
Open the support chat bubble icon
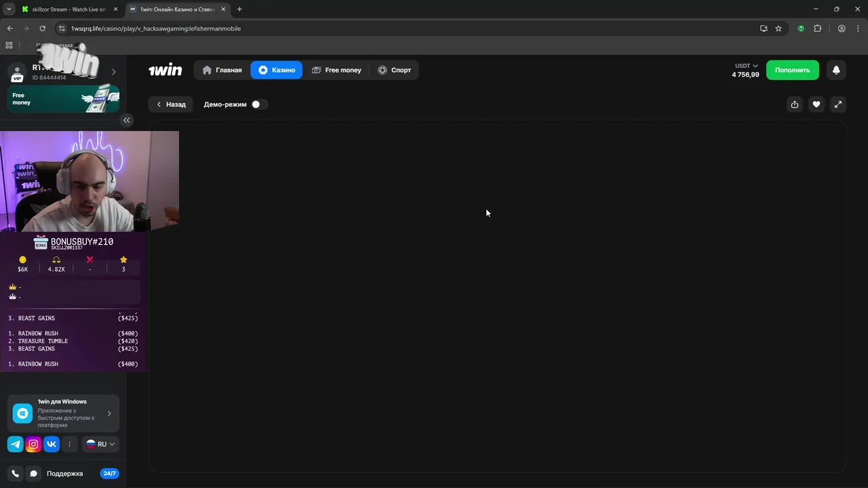click(x=33, y=474)
